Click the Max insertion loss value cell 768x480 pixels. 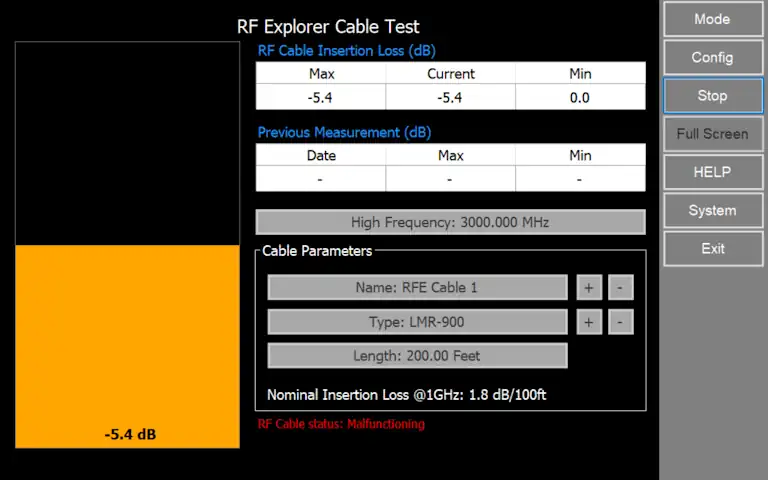click(321, 98)
